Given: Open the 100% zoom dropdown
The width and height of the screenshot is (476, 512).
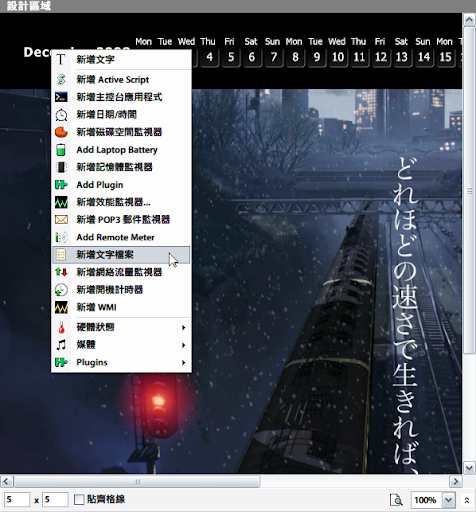Looking at the screenshot, I should [448, 500].
